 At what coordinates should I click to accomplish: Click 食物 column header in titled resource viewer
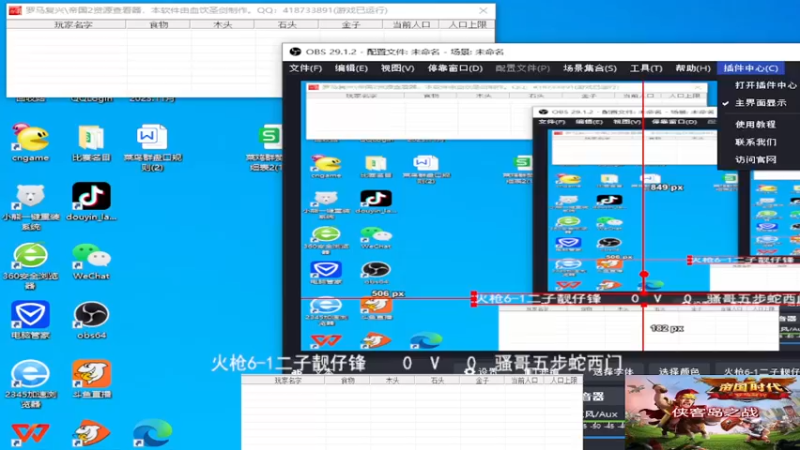pos(158,24)
